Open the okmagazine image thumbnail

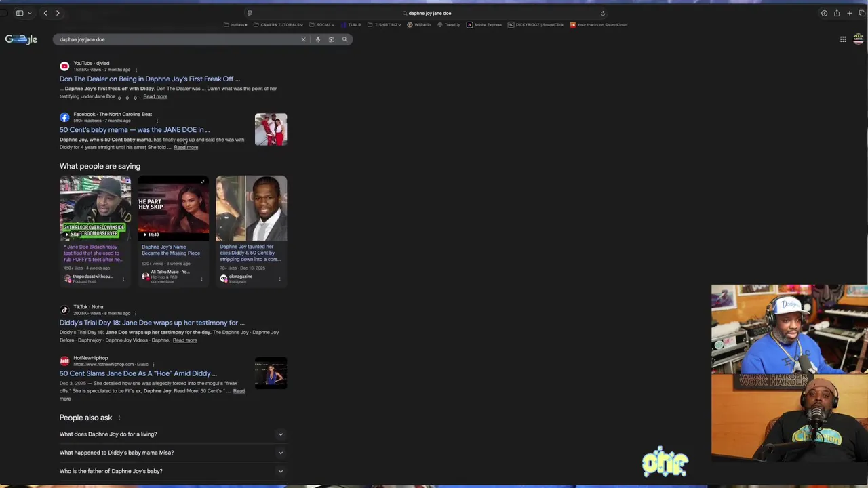[252, 208]
